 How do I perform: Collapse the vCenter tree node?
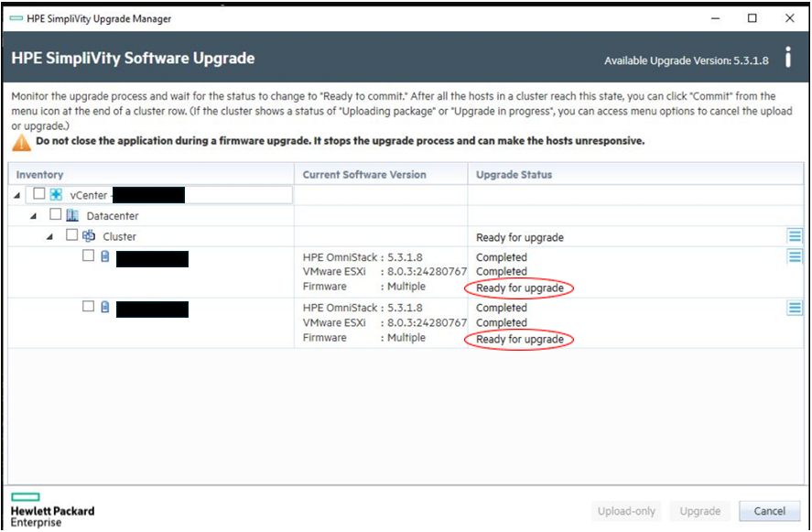pos(18,195)
